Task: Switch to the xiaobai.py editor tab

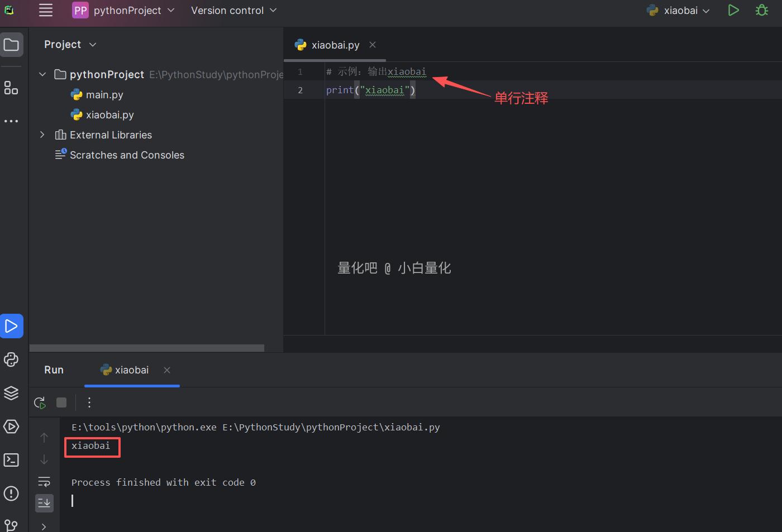Action: pos(335,45)
